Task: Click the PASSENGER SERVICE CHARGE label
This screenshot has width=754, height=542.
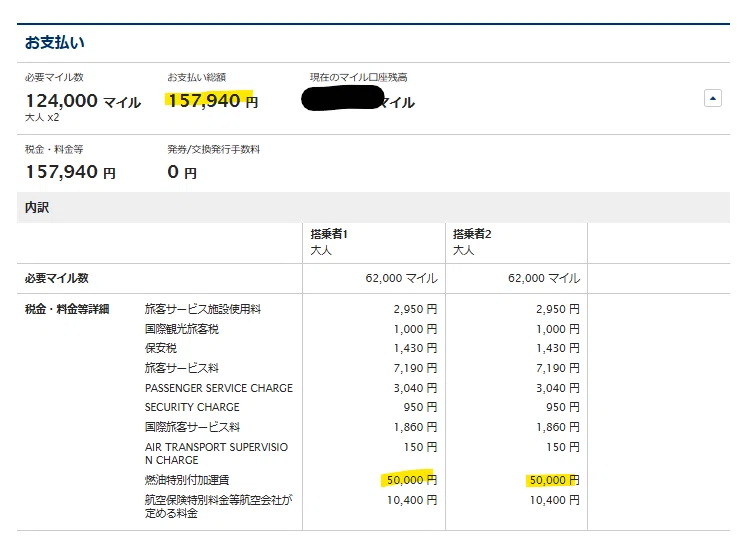Action: [x=219, y=388]
